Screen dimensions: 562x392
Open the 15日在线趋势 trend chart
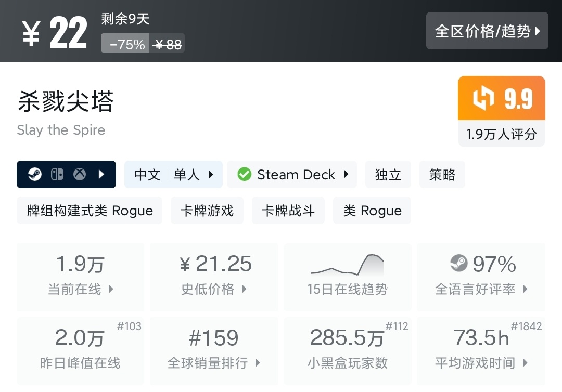click(347, 278)
